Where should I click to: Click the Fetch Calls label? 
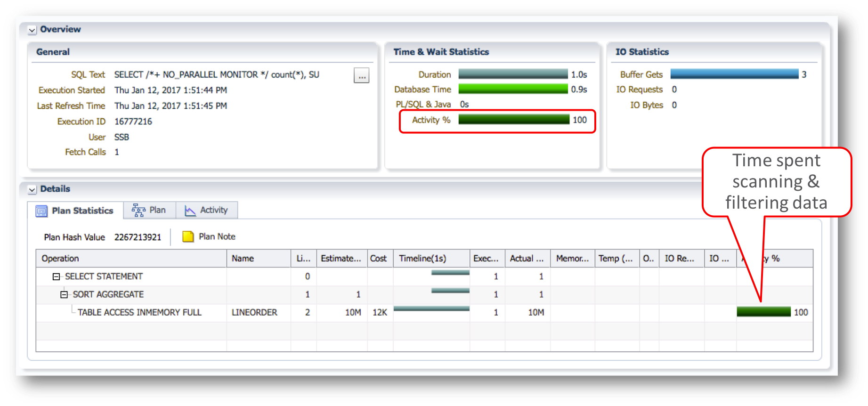(x=85, y=152)
